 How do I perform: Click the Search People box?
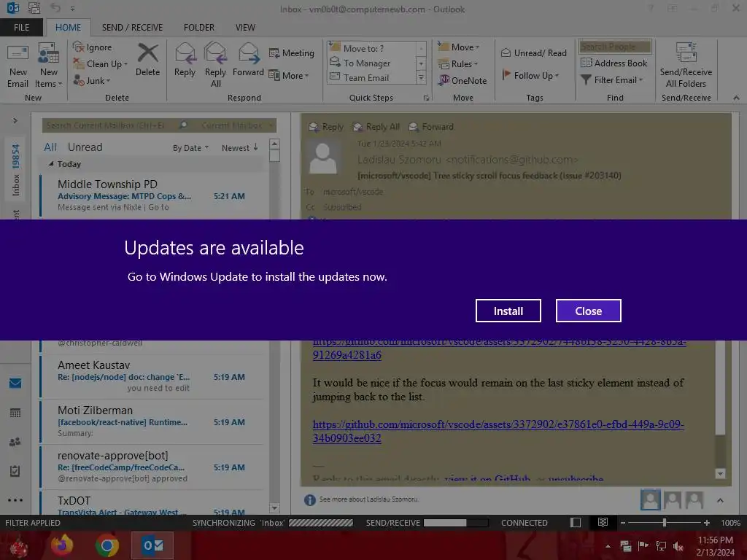[x=614, y=46]
